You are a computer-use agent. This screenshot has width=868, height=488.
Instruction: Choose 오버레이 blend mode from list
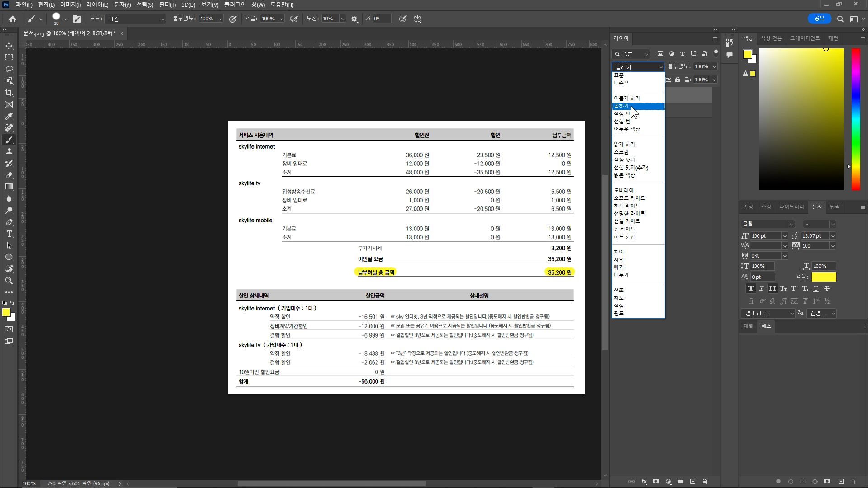pyautogui.click(x=624, y=190)
